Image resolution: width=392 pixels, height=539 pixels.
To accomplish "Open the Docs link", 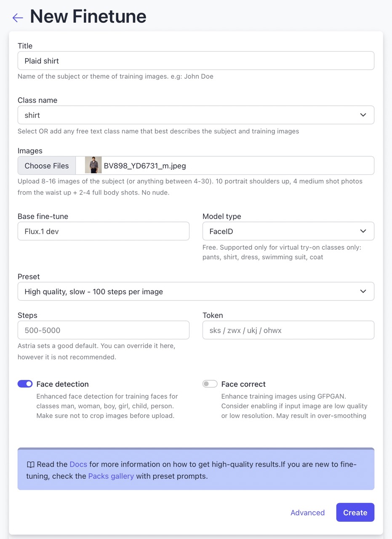I will pos(78,464).
